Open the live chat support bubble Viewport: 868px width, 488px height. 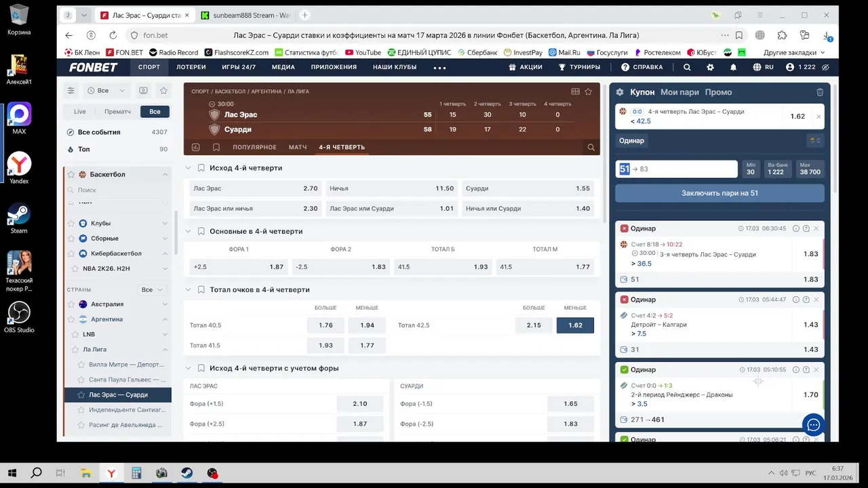pos(814,425)
